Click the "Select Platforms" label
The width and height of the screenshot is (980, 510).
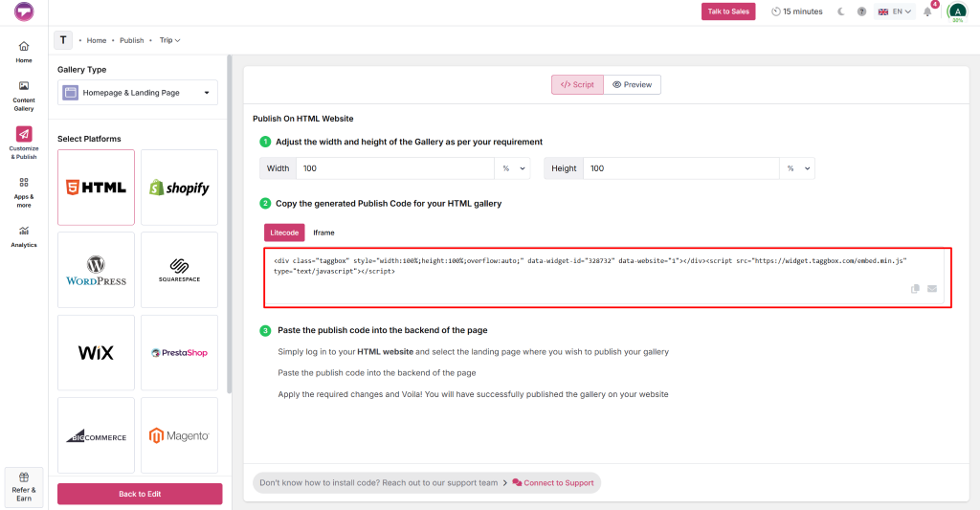(89, 139)
